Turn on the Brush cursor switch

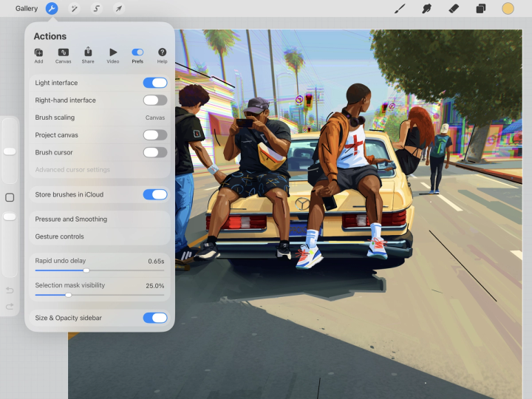point(155,152)
